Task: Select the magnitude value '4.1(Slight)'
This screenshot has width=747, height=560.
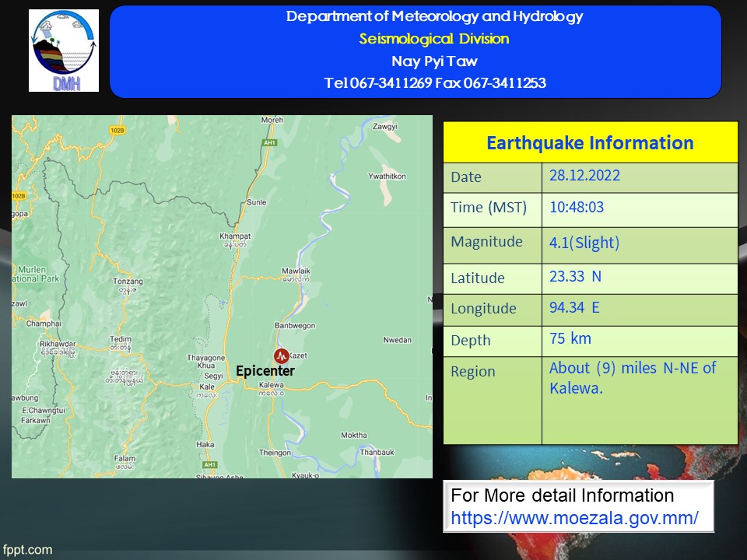Action: point(584,243)
